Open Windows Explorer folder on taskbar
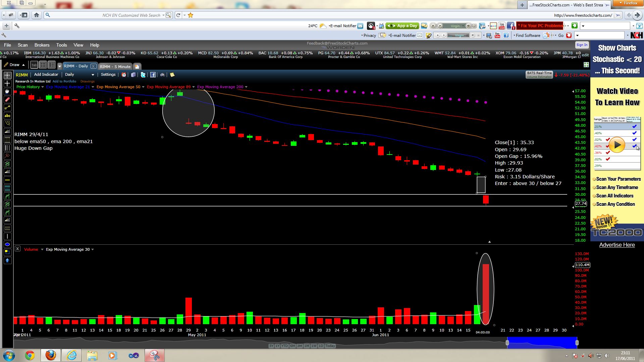 [x=92, y=355]
